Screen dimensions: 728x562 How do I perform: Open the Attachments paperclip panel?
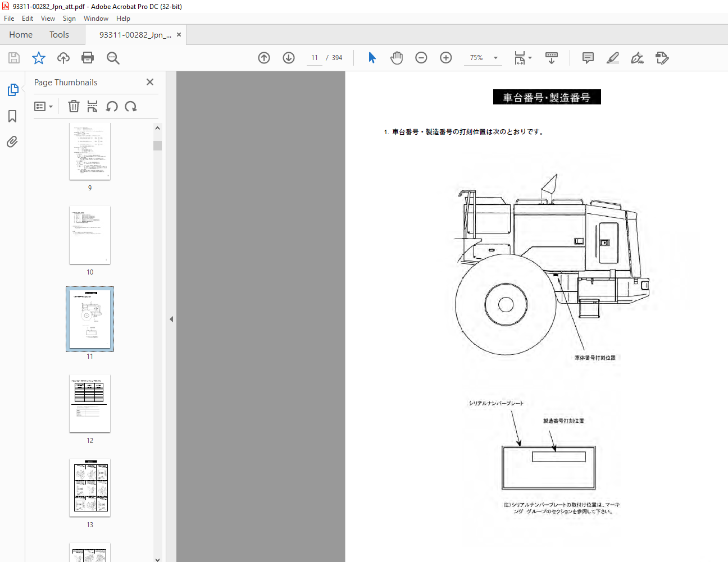[x=12, y=141]
